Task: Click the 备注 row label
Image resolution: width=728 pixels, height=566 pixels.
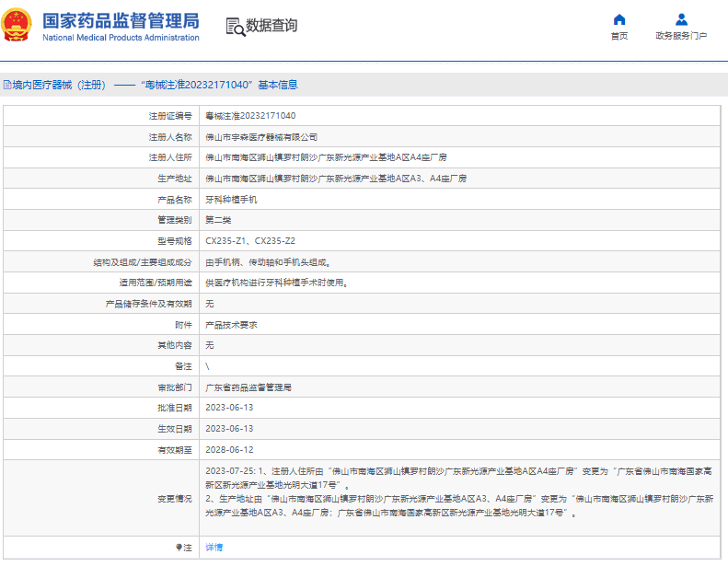Action: coord(183,366)
